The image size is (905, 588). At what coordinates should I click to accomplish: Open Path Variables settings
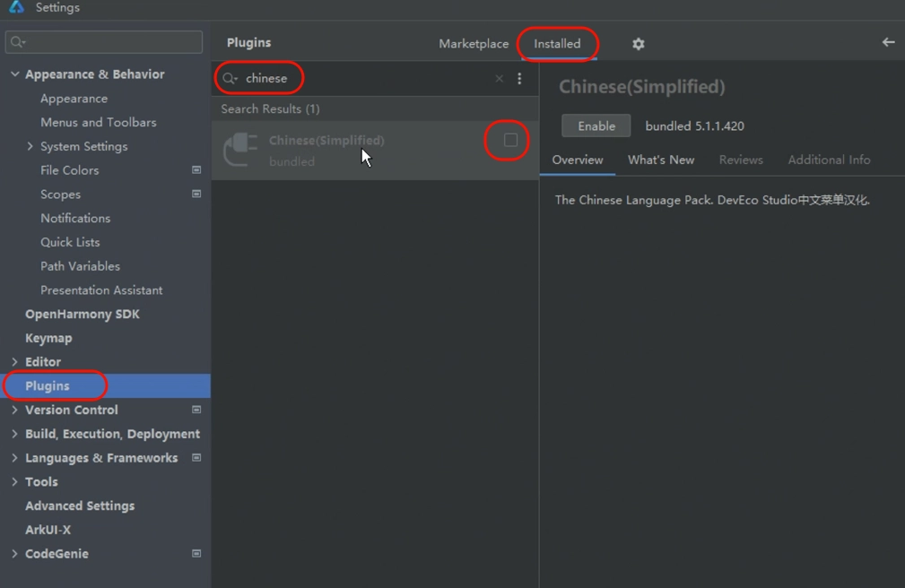tap(80, 266)
